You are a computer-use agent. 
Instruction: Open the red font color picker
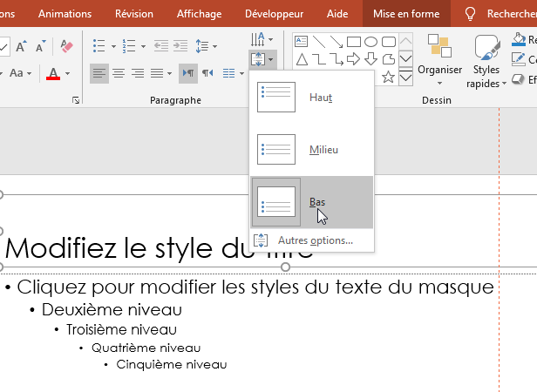pos(69,74)
